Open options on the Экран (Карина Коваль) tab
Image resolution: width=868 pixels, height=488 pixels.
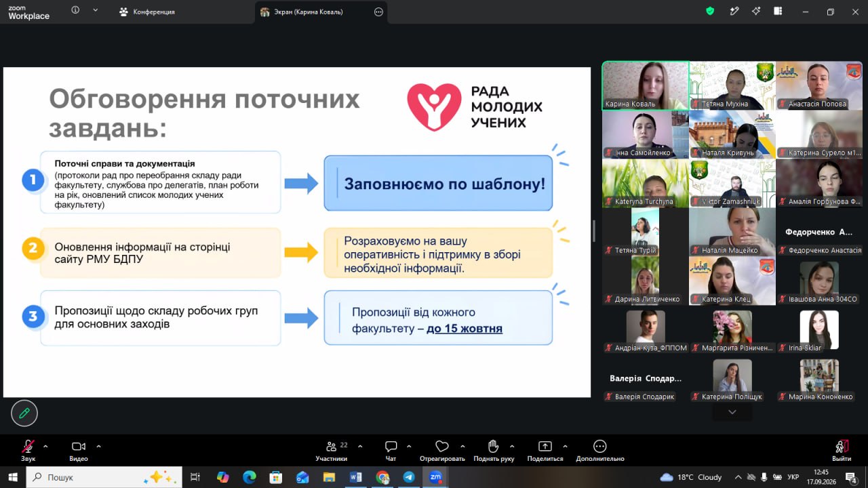click(378, 12)
